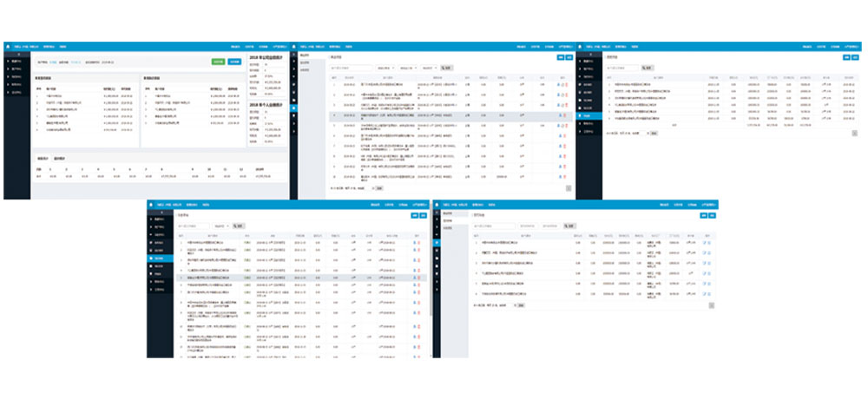The height and width of the screenshot is (399, 868).
Task: Click the highlighted sidebar item in the top-right window
Action: [x=588, y=114]
